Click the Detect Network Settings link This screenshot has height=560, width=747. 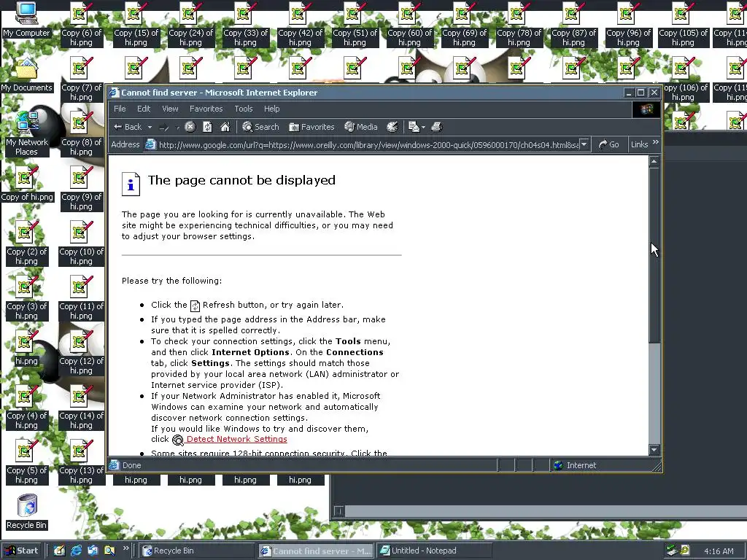tap(237, 439)
